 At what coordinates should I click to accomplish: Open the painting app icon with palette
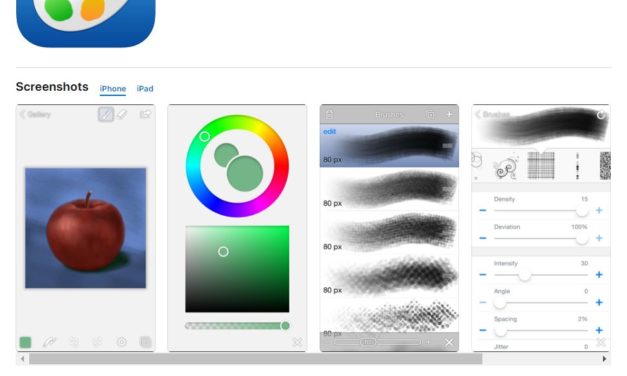click(x=86, y=23)
